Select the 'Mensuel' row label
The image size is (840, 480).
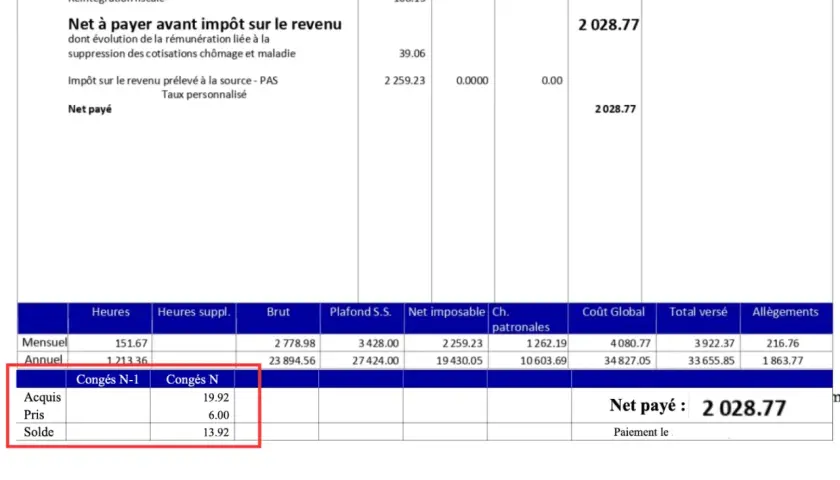(44, 342)
